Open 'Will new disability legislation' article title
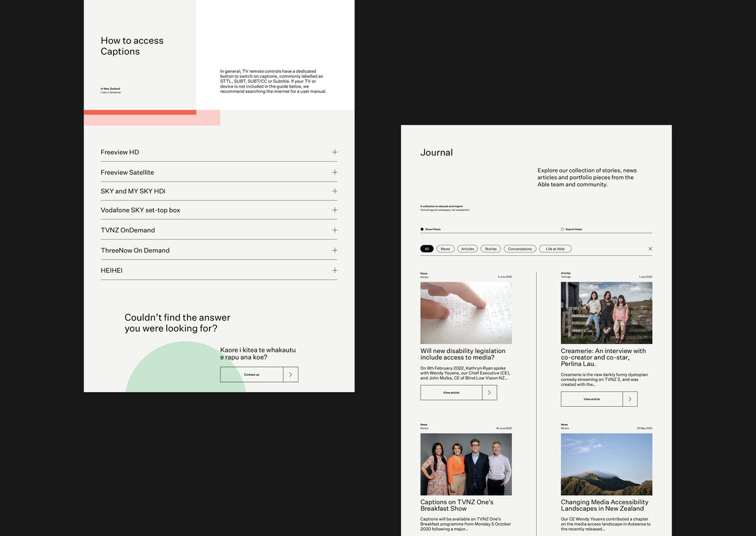The height and width of the screenshot is (536, 756). (x=463, y=354)
